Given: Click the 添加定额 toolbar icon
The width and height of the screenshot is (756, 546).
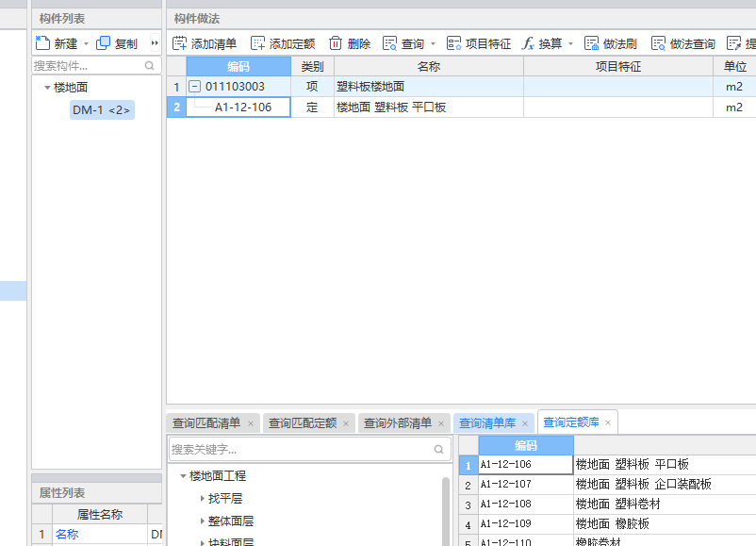Looking at the screenshot, I should click(258, 43).
